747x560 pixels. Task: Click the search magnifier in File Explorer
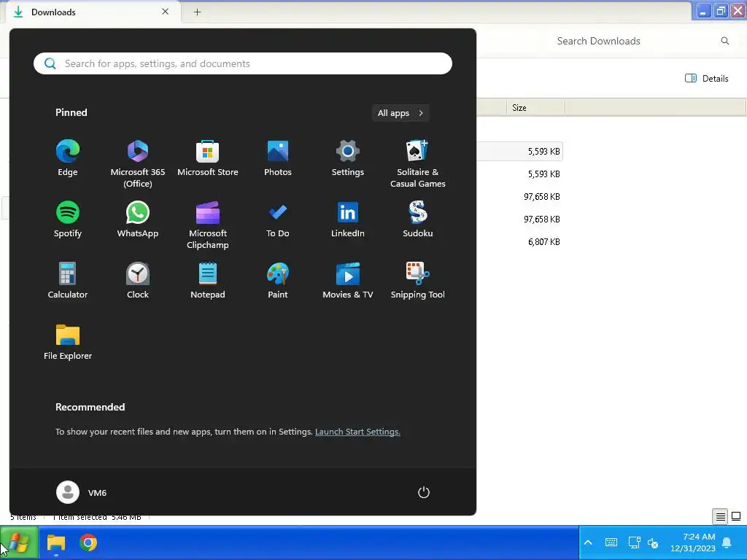click(724, 41)
